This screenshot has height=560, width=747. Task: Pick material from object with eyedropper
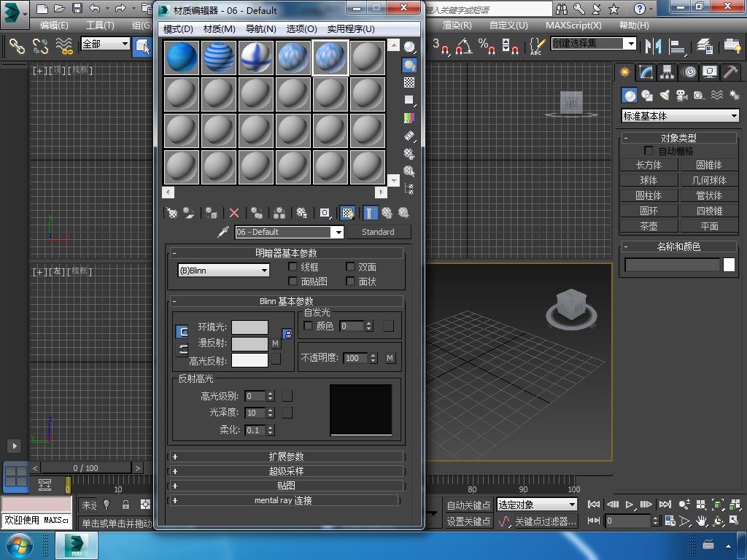224,232
